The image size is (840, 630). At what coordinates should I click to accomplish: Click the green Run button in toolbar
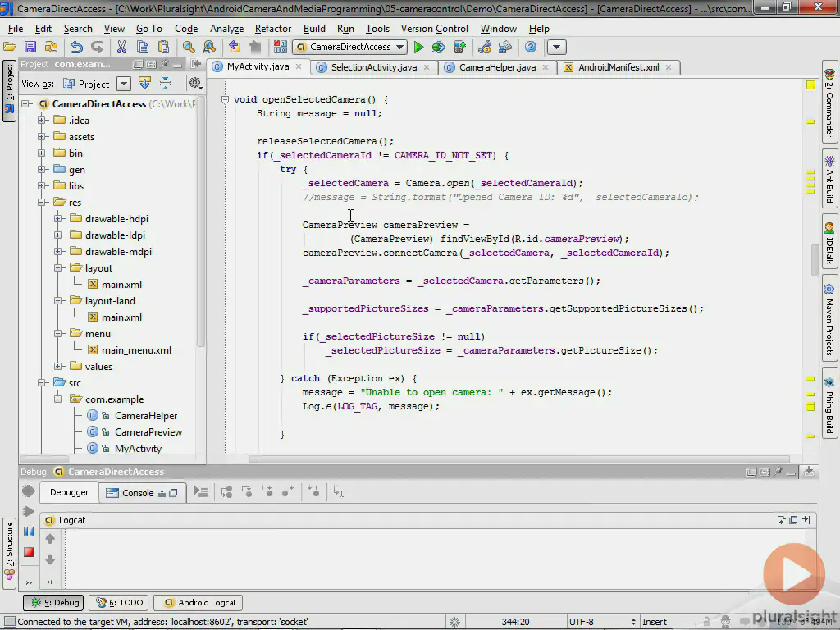click(x=419, y=48)
